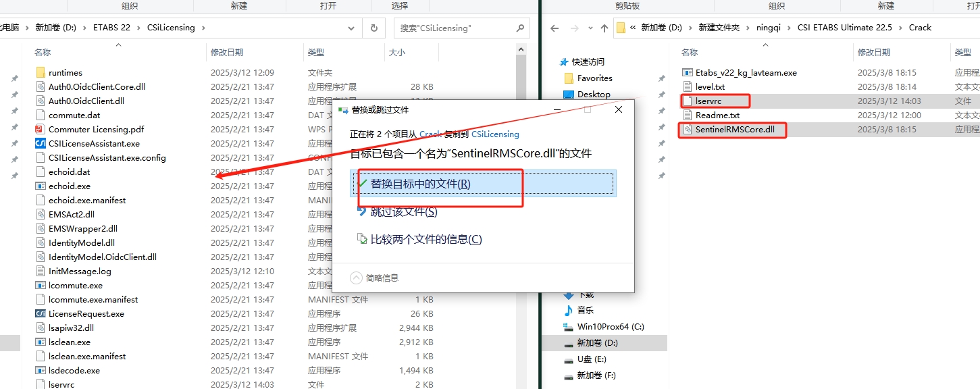This screenshot has height=389, width=980.
Task: Click the scroll-up arrow of CSiLicensing file list scrollbar
Action: [x=521, y=49]
